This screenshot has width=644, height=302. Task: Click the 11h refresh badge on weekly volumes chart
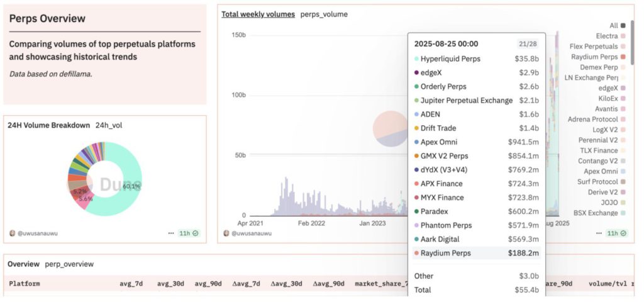coord(616,233)
